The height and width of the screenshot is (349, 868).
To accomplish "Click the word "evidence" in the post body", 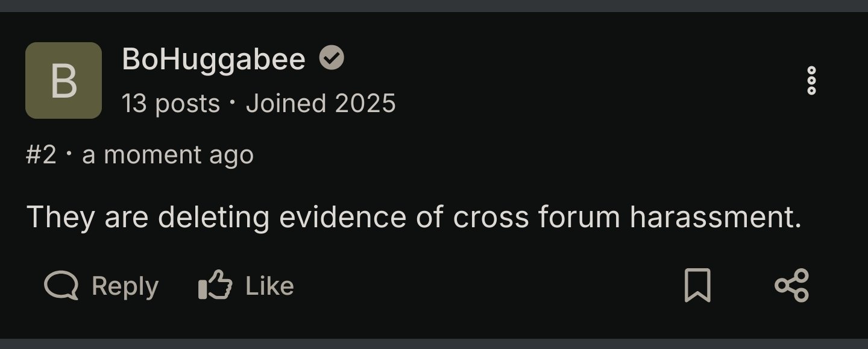I will (x=342, y=217).
